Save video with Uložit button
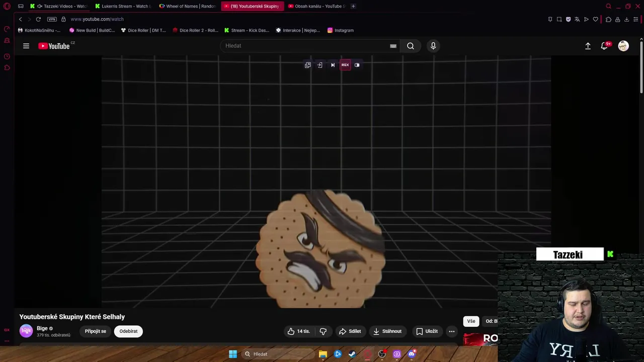 [427, 331]
